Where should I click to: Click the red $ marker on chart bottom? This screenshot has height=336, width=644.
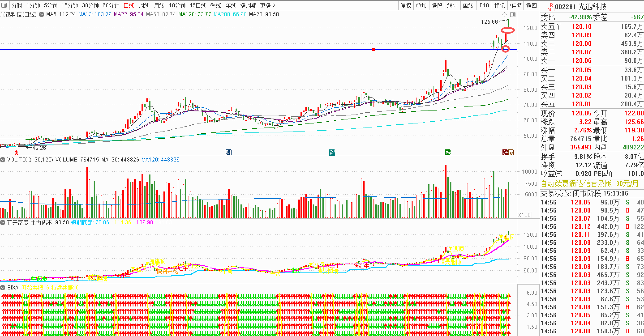17,153
